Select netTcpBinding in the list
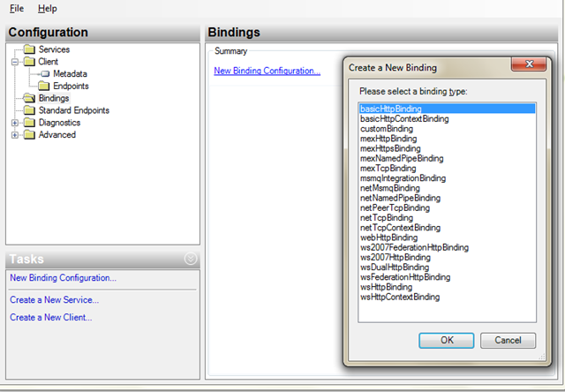This screenshot has width=565, height=392. (447, 217)
